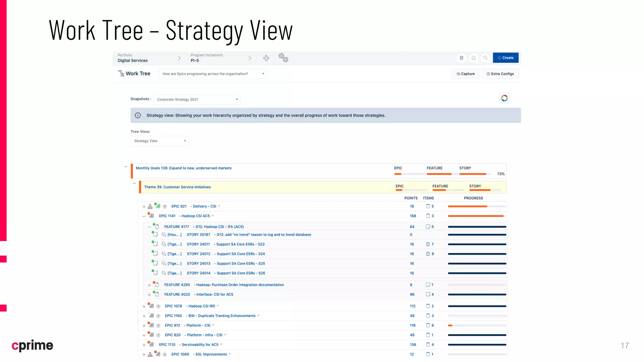Click points value 168 for EPIC 1141
Screen dimensions: 644x362
(x=413, y=216)
